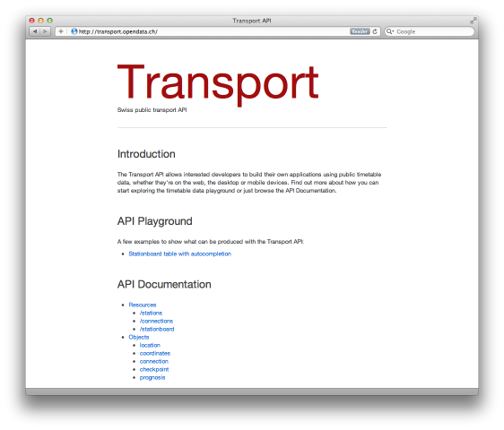
Task: Follow the /stations link
Action: (151, 313)
